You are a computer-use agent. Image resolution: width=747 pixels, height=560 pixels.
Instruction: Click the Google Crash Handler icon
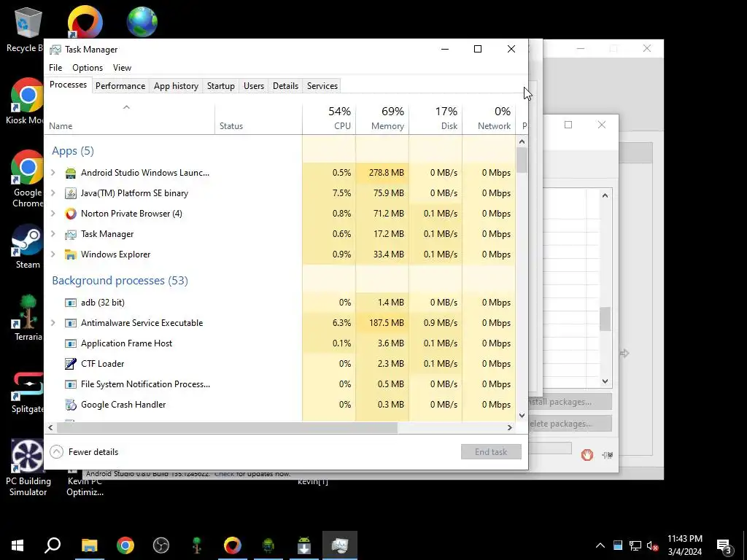coord(71,405)
